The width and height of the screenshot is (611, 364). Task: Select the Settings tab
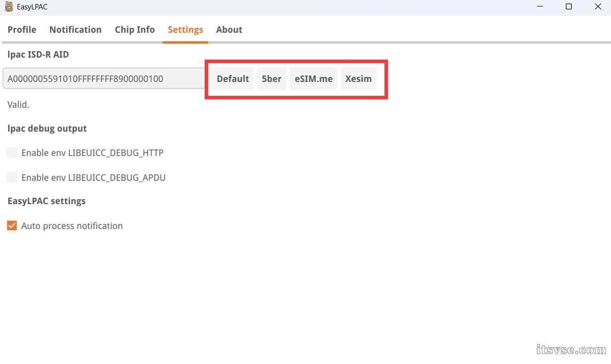point(185,30)
